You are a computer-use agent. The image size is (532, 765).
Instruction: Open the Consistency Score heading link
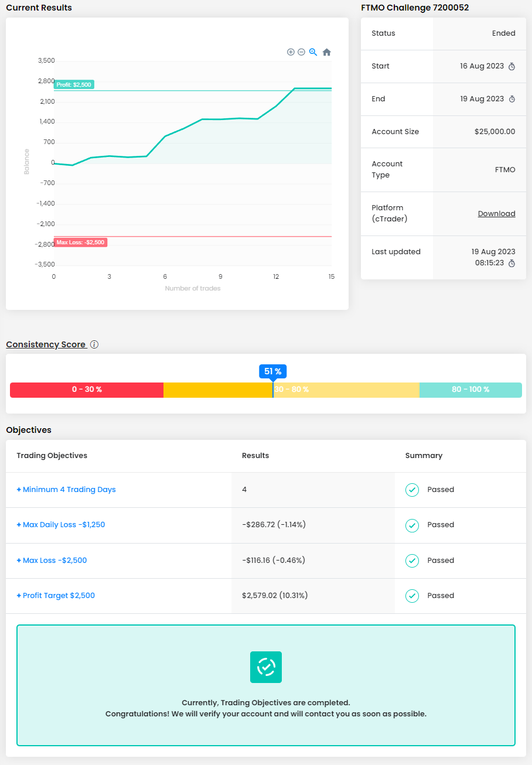point(46,344)
